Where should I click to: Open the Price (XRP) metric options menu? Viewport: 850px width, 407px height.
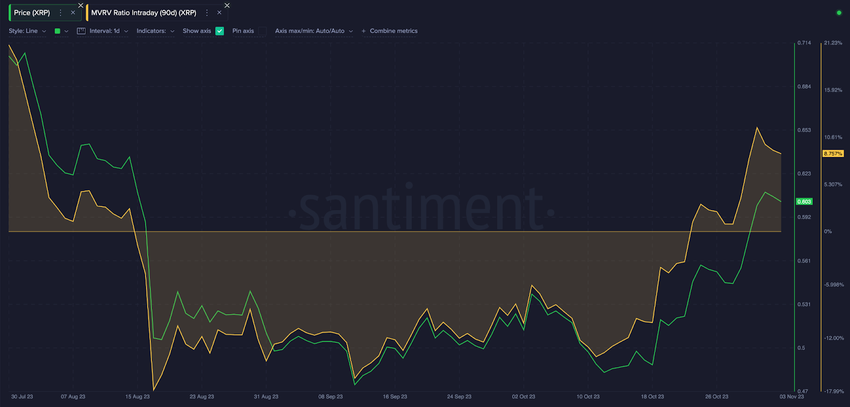(60, 13)
